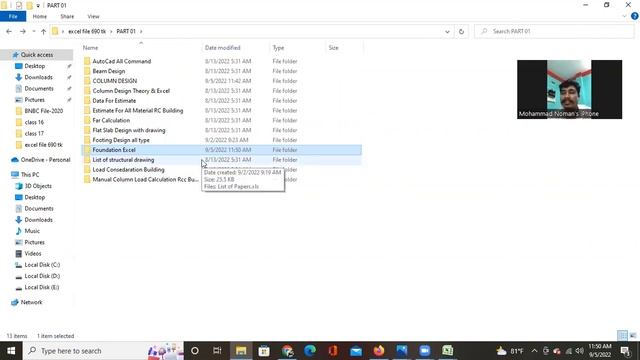Click the Search PART 01 field
The image size is (640, 360).
(x=554, y=31)
